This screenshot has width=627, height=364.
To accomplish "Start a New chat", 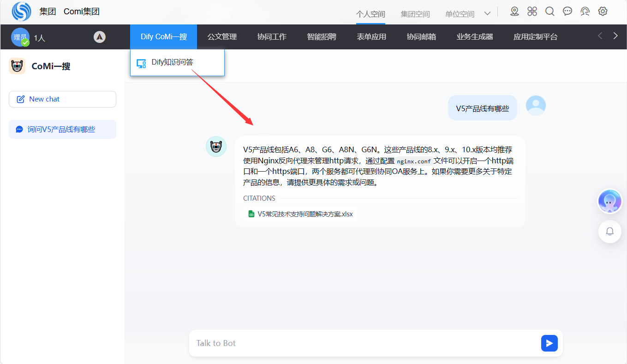I will (x=62, y=99).
